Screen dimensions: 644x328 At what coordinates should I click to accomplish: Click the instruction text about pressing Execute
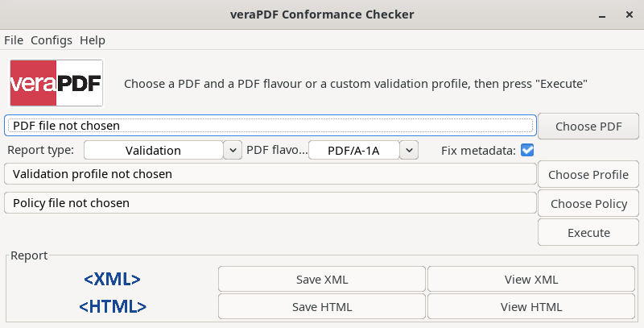point(356,84)
